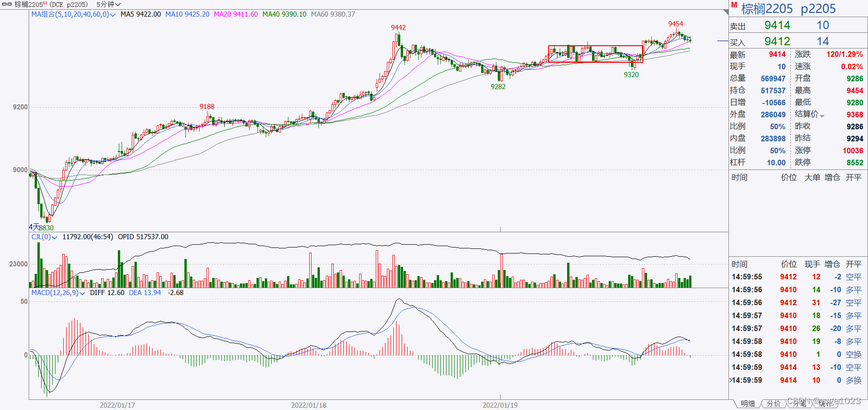Click the 棕榈2205 p2205 contract title
Image resolution: width=868 pixels, height=410 pixels.
(789, 9)
